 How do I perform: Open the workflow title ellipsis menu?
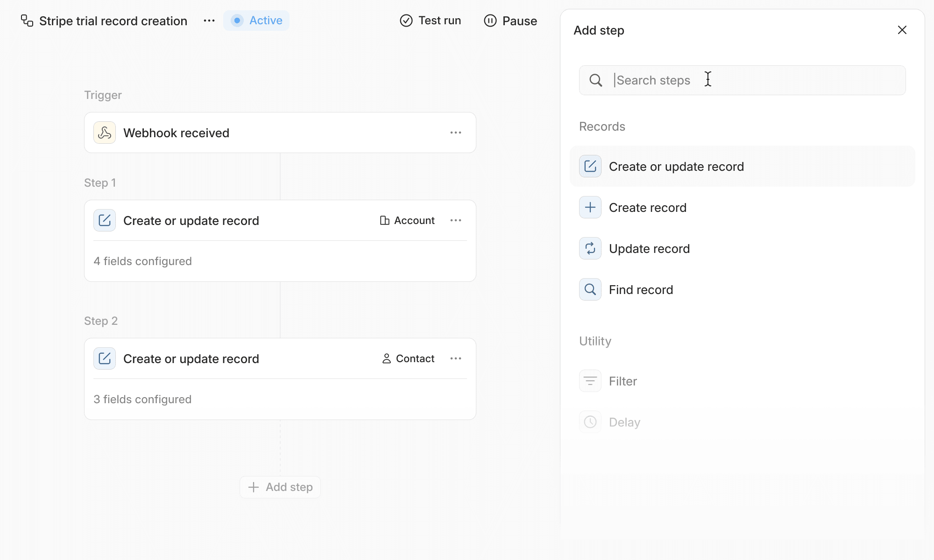coord(209,21)
